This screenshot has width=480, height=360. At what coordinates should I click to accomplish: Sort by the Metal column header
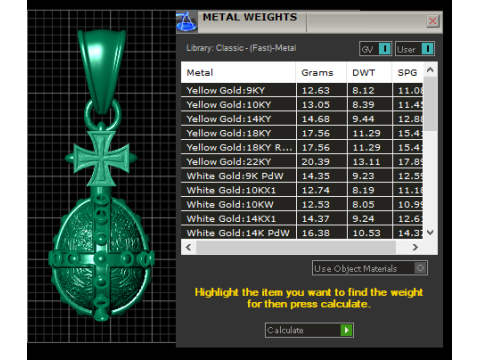[x=238, y=73]
